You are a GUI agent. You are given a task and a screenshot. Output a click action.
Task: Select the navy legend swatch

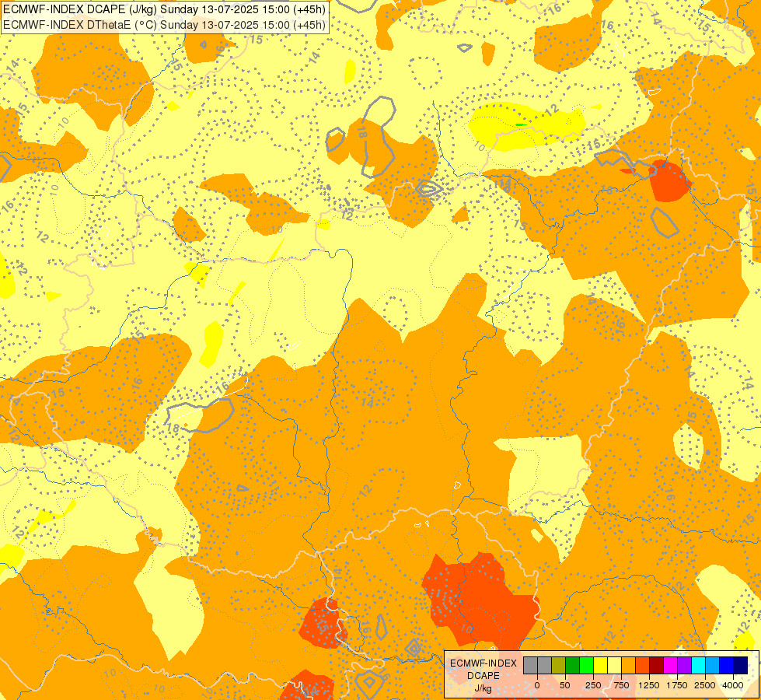(741, 666)
